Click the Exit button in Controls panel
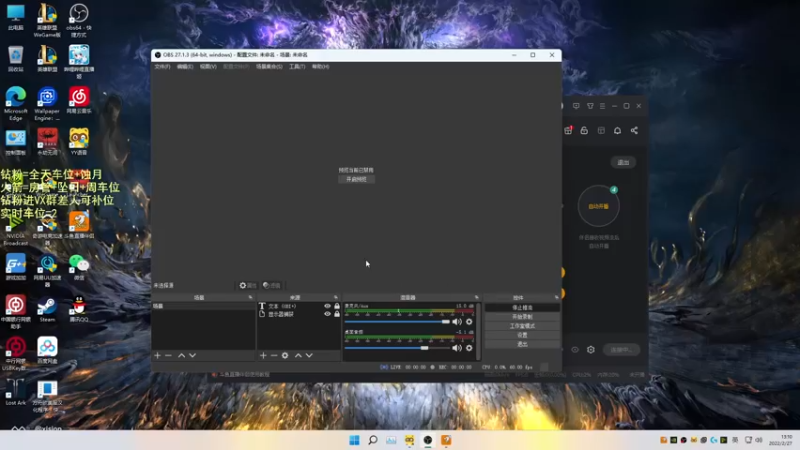The image size is (800, 450). point(522,344)
